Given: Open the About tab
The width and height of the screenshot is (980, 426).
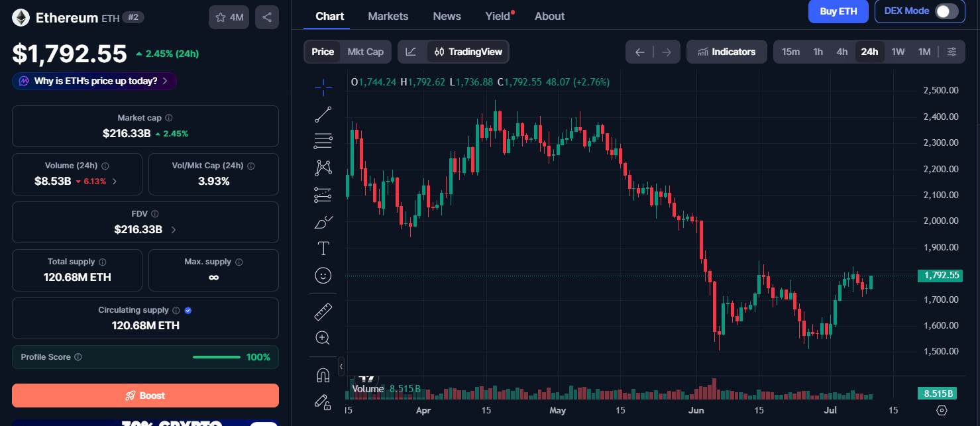Looking at the screenshot, I should [550, 16].
